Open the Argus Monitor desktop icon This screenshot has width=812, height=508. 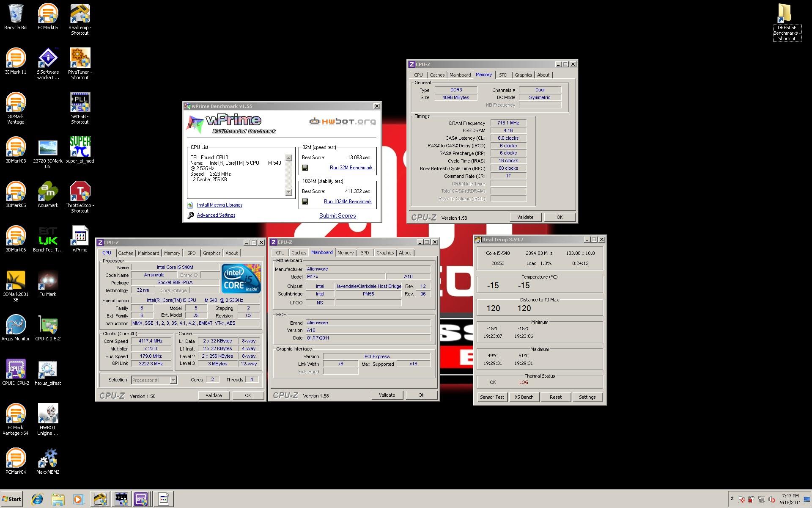[x=16, y=328]
